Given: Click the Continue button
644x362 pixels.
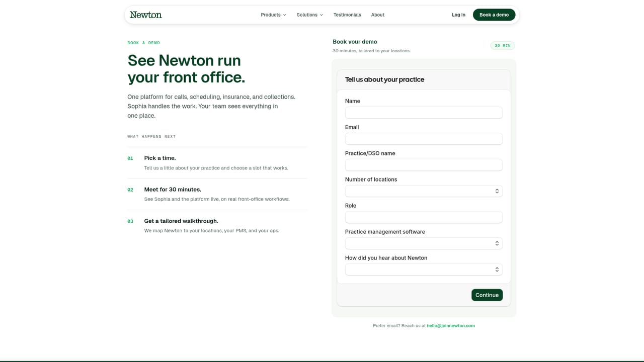Looking at the screenshot, I should tap(487, 295).
